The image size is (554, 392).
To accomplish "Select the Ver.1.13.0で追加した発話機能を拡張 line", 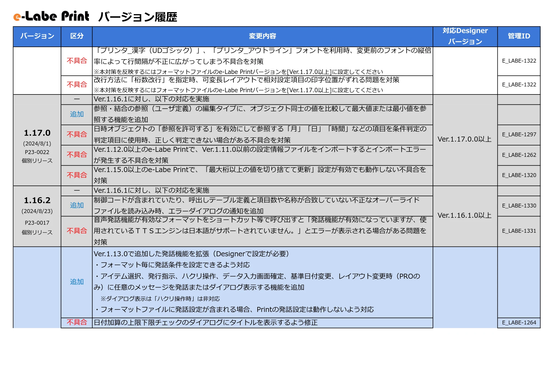I will (x=191, y=254).
